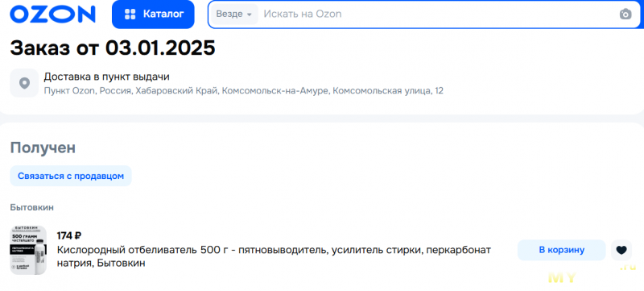Contact seller via Связаться с продавцом

click(71, 176)
